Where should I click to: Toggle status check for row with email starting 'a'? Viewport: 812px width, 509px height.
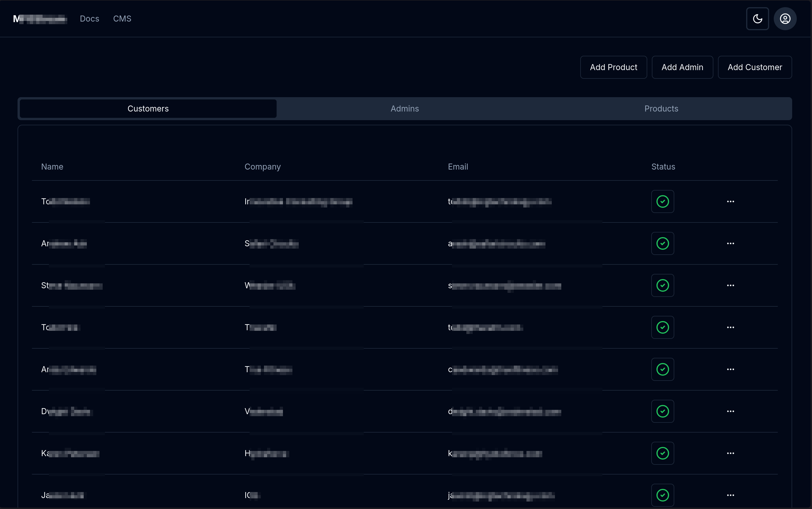662,243
